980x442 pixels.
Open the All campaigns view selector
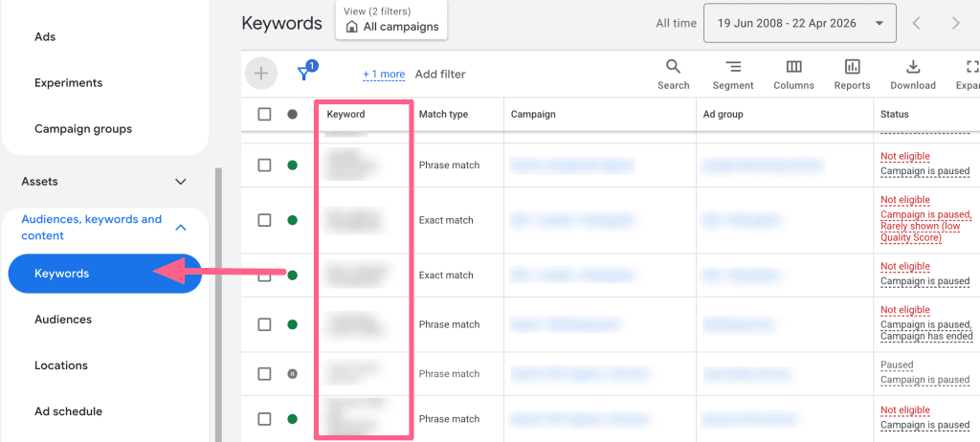tap(391, 20)
